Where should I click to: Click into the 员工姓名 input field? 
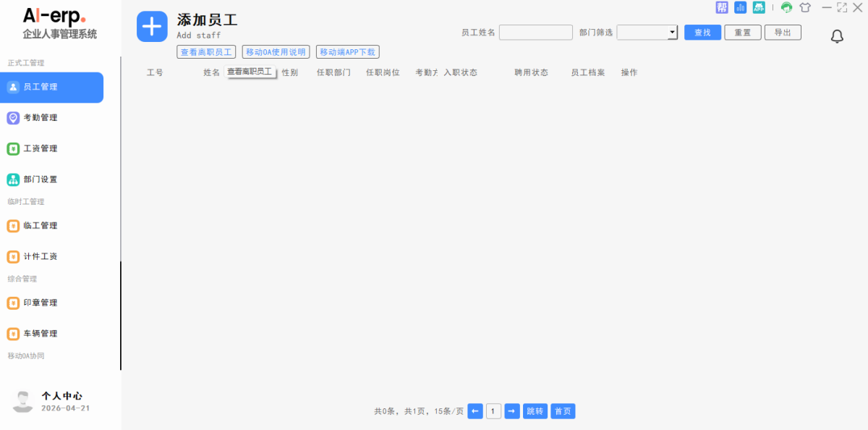[x=535, y=33]
